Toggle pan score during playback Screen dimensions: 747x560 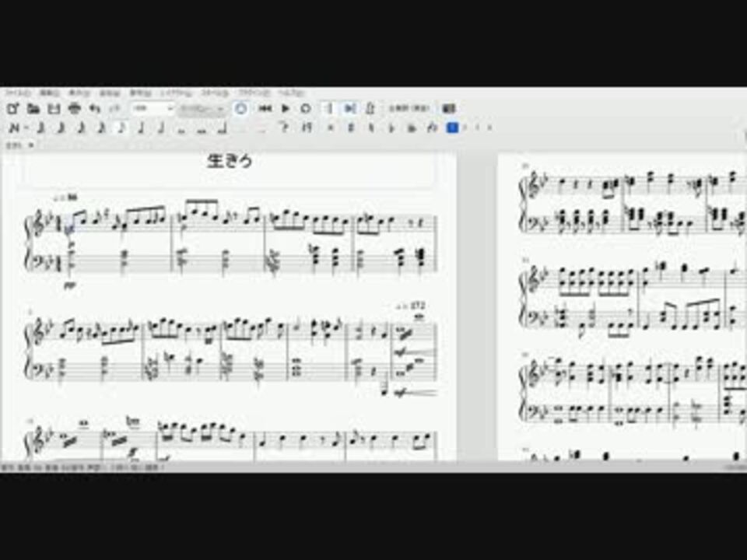(349, 109)
